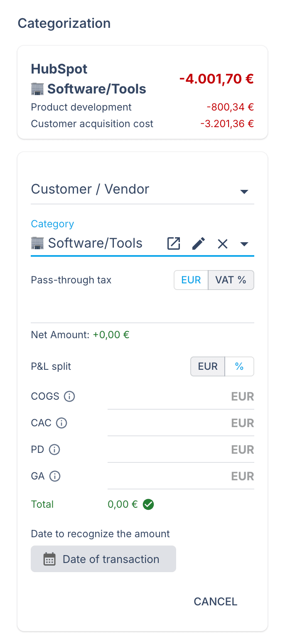The height and width of the screenshot is (644, 285).
Task: Click the green total validation checkmark
Action: coord(148,504)
